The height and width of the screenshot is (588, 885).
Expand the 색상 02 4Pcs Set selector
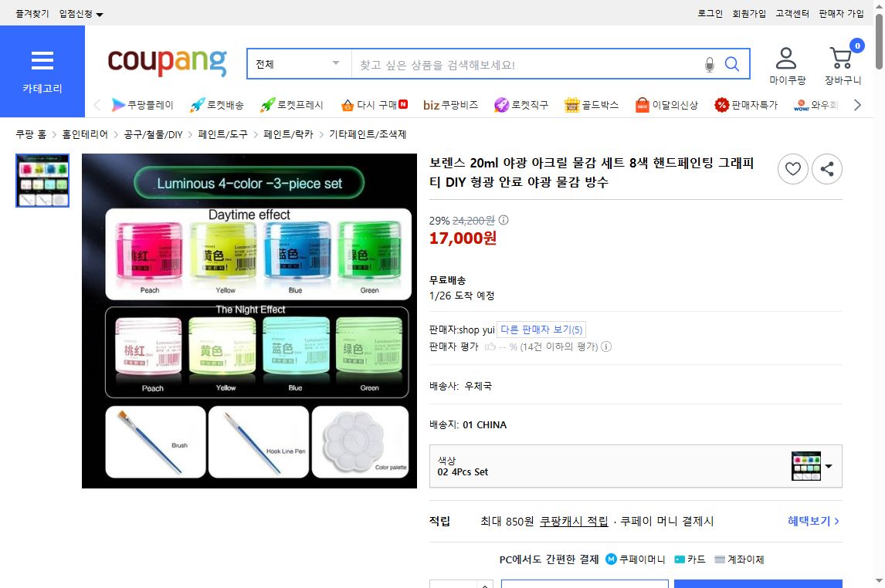(x=830, y=466)
